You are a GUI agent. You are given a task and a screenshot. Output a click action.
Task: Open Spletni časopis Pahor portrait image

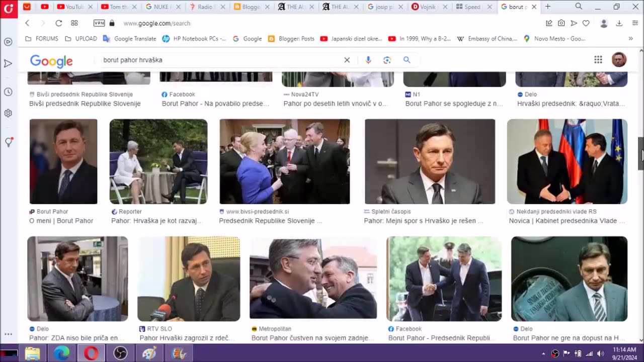coord(430,161)
